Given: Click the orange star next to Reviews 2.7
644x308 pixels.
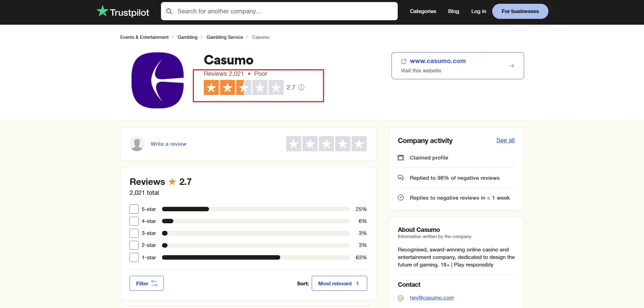Looking at the screenshot, I should click(172, 181).
